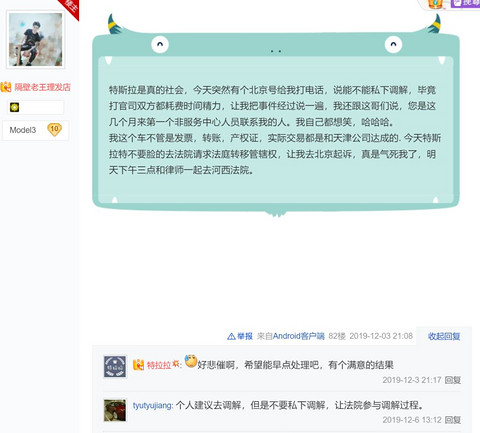Click the crown icon before 特拉拉
Screen dimensions: 480x433
pos(138,365)
